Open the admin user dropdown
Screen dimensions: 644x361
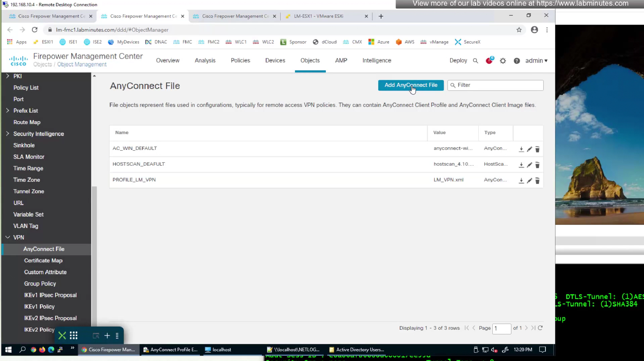tap(536, 61)
